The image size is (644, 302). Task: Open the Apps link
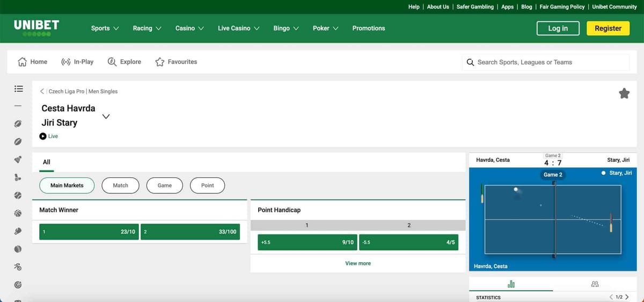click(508, 7)
